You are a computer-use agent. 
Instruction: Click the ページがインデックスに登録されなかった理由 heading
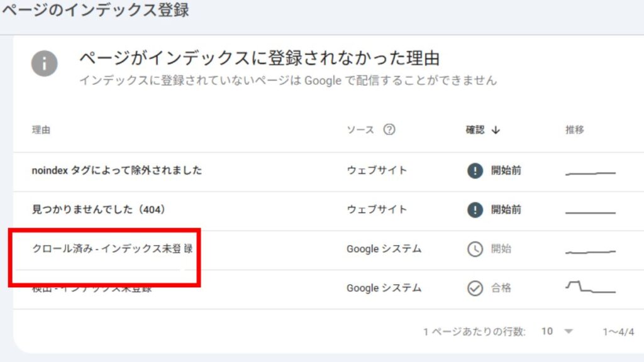pos(260,58)
